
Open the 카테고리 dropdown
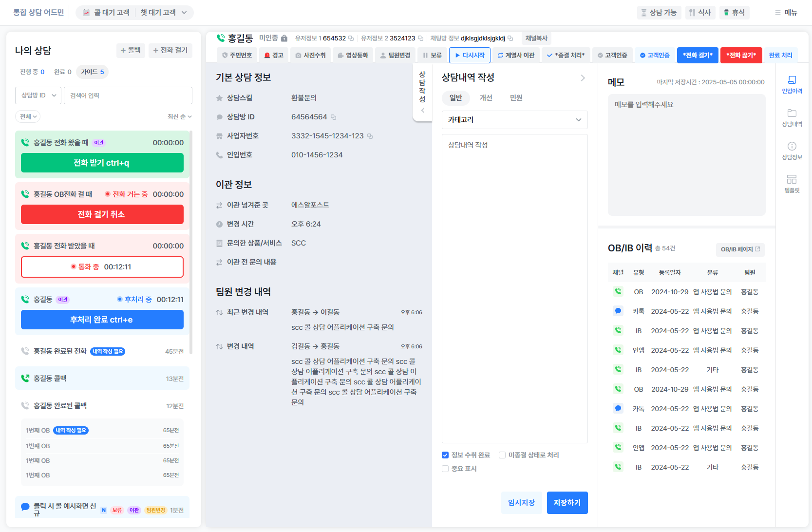514,120
